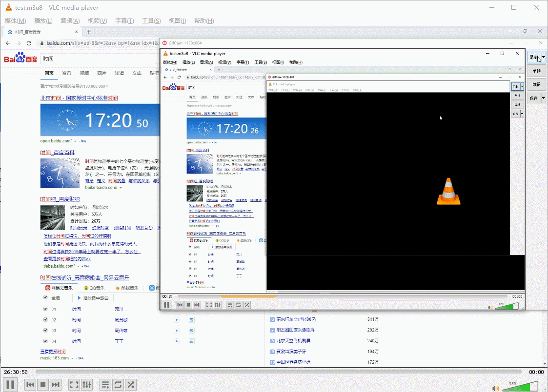Toggle checkbox for song 04 丁丁

tap(45, 341)
